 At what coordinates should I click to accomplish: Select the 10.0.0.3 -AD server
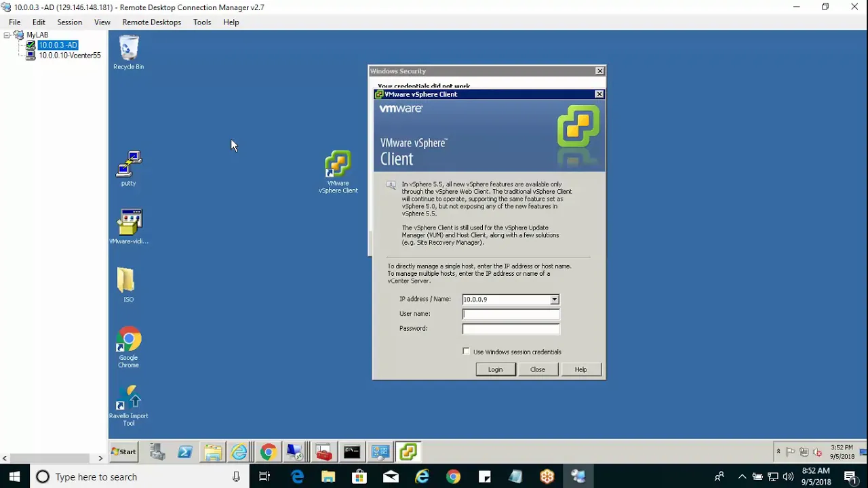(58, 45)
